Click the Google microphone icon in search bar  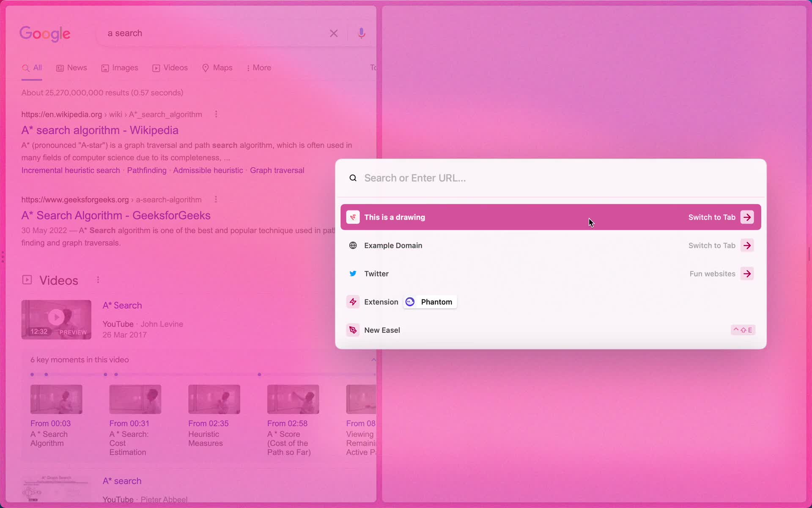361,33
